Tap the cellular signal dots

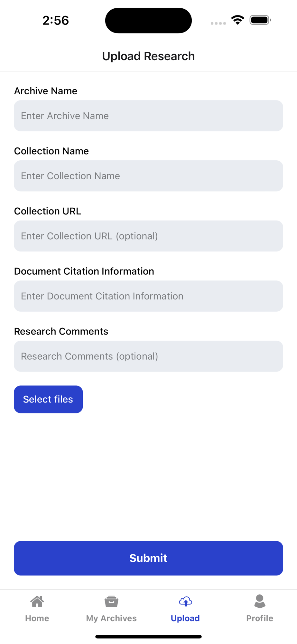(218, 23)
